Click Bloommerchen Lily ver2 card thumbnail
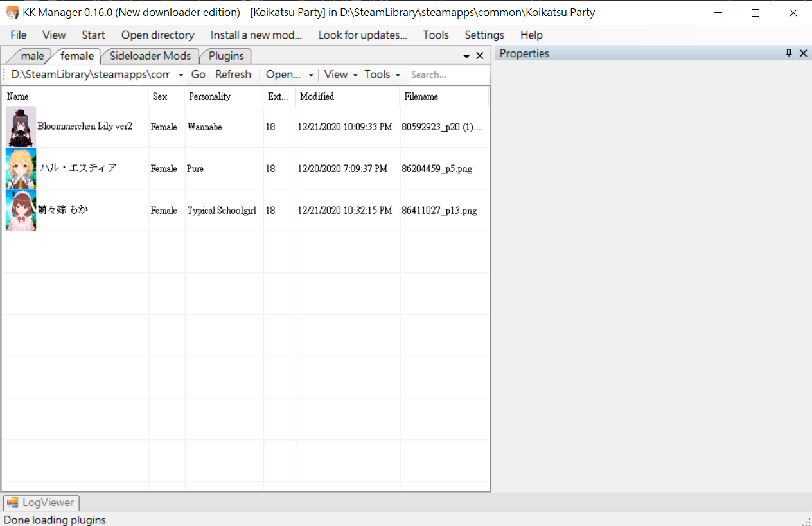 point(21,127)
